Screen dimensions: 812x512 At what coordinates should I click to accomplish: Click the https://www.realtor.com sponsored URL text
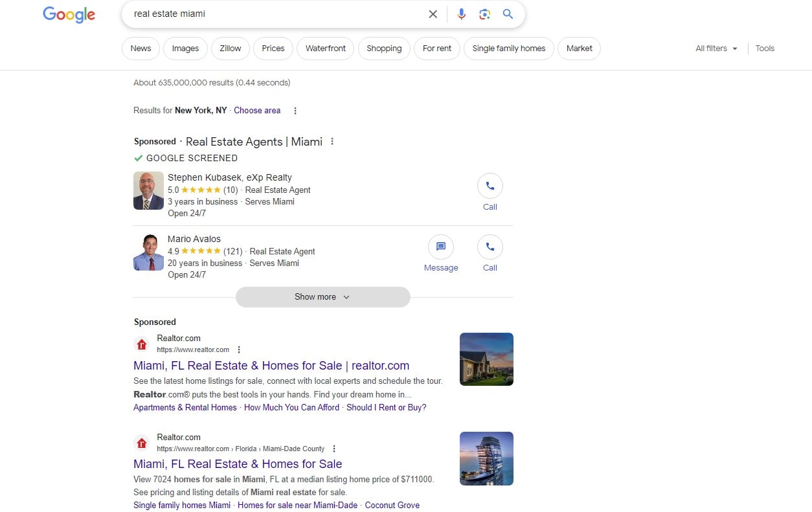tap(193, 350)
